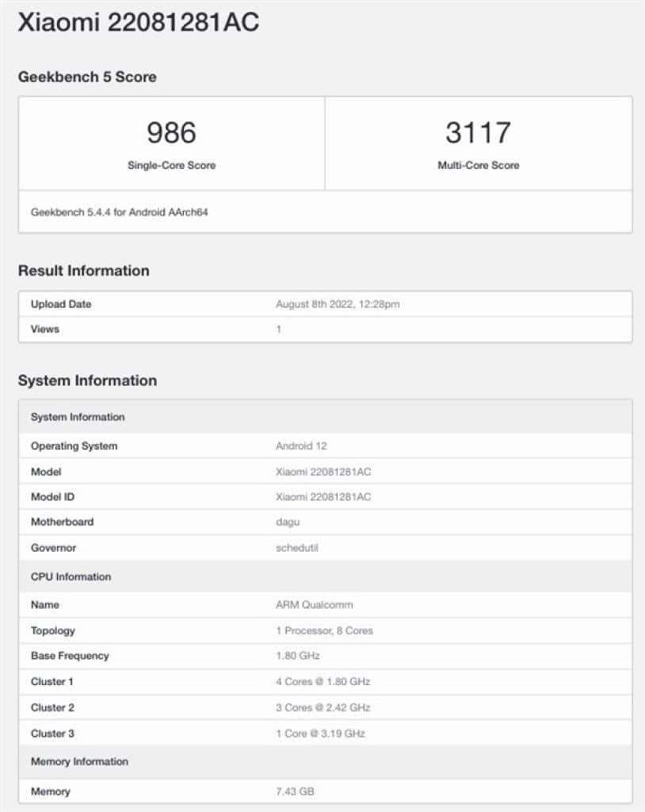Click the Memory value 7.43 GB
Screen dimensions: 645x812
tap(295, 791)
